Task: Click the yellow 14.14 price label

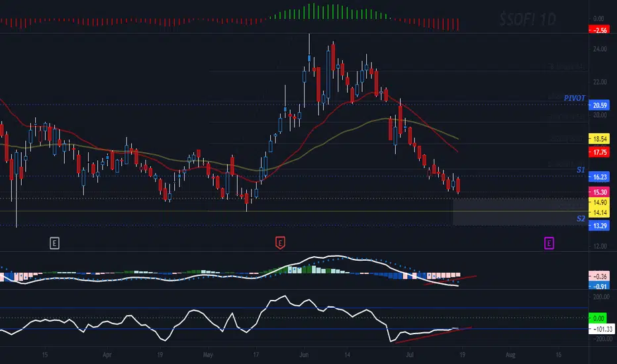Action: pos(599,212)
